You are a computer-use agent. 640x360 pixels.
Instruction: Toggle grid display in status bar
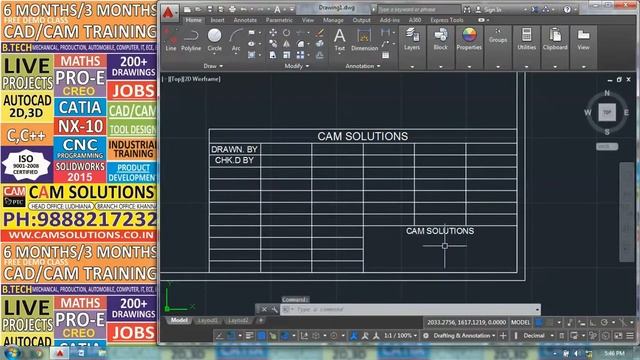pyautogui.click(x=539, y=322)
